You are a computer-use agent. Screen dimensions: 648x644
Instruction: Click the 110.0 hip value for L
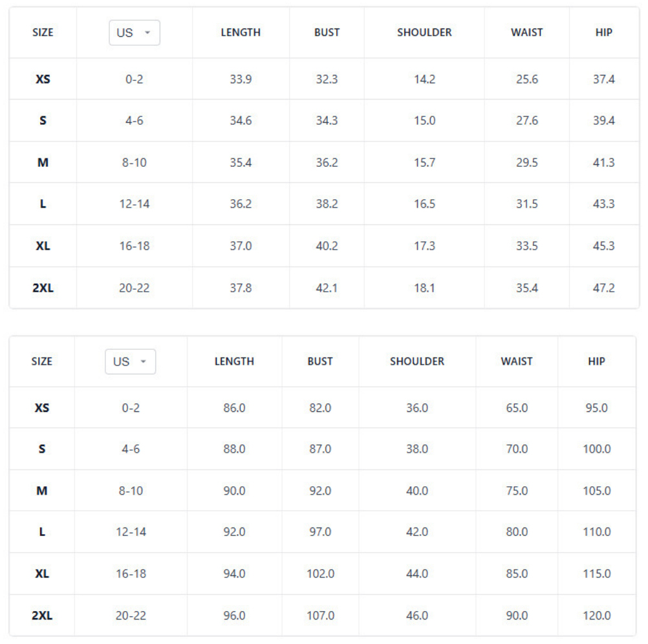596,532
